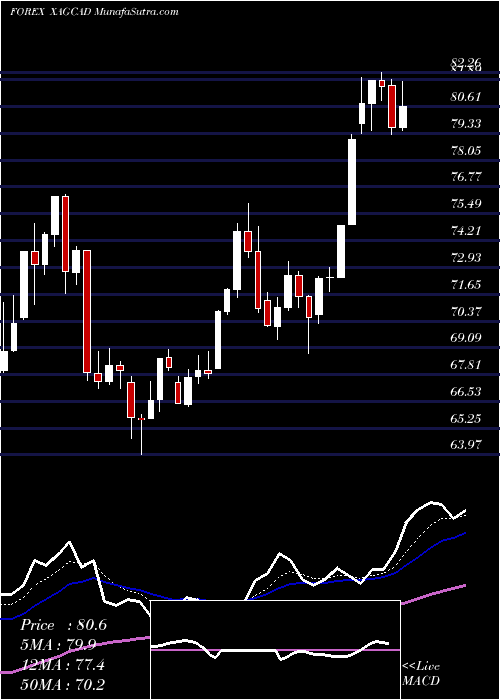Click the 80.61 price axis label
Screen dimensions: 500x700
click(466, 97)
